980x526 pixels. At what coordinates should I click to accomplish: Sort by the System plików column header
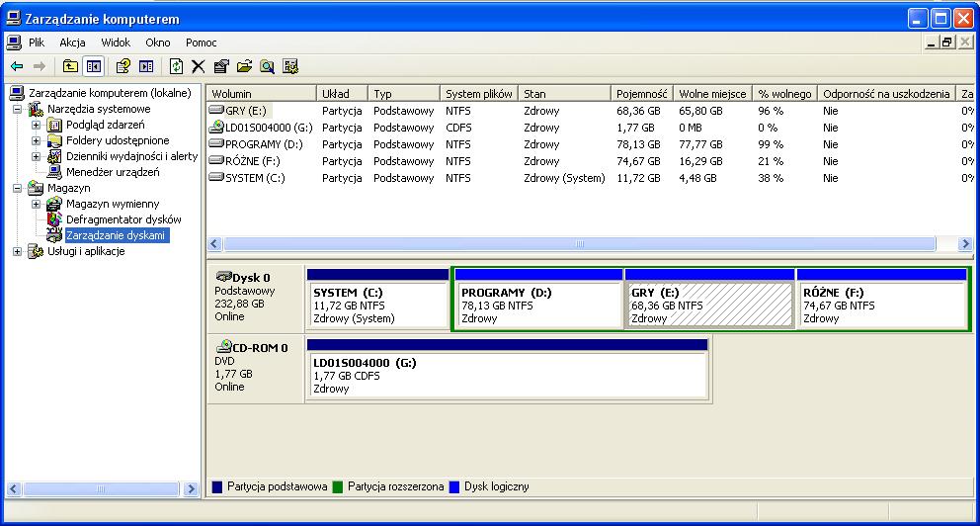coord(479,93)
